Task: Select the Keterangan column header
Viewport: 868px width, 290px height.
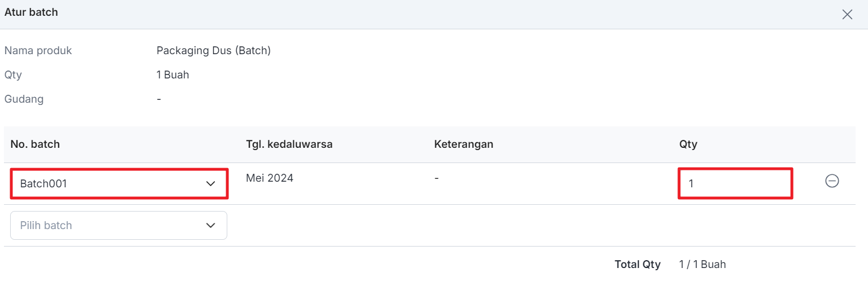Action: tap(464, 144)
